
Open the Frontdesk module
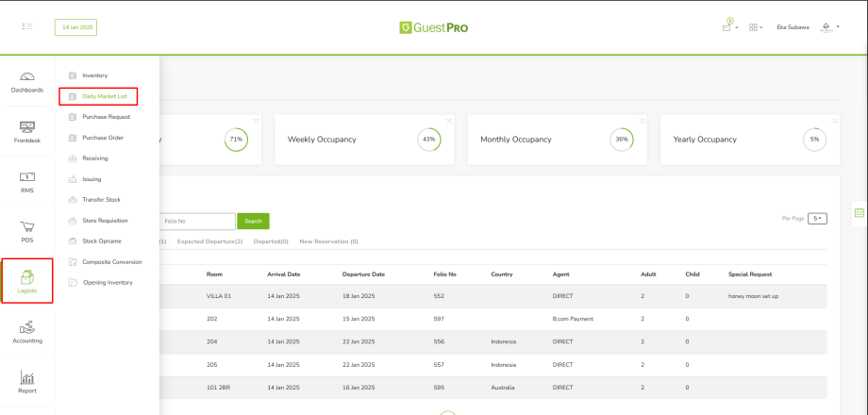27,132
